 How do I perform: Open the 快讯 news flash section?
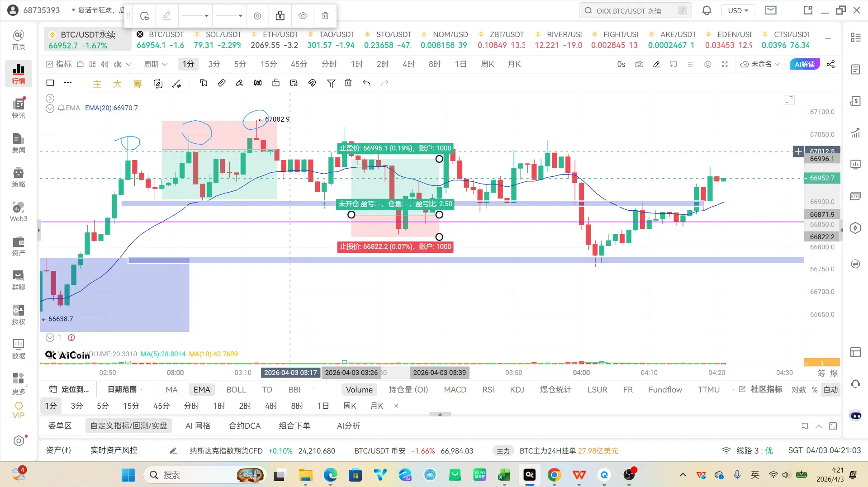19,109
